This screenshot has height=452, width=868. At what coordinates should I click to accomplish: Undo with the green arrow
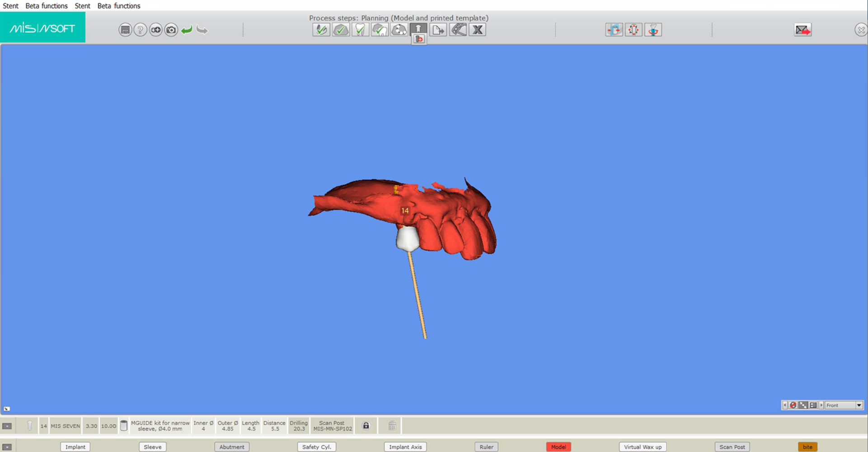tap(187, 30)
